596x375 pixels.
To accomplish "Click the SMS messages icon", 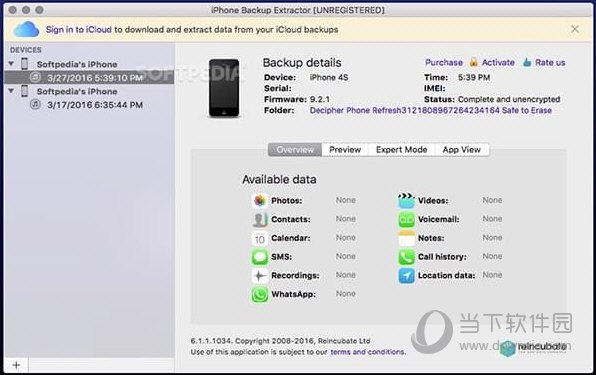I will point(260,257).
